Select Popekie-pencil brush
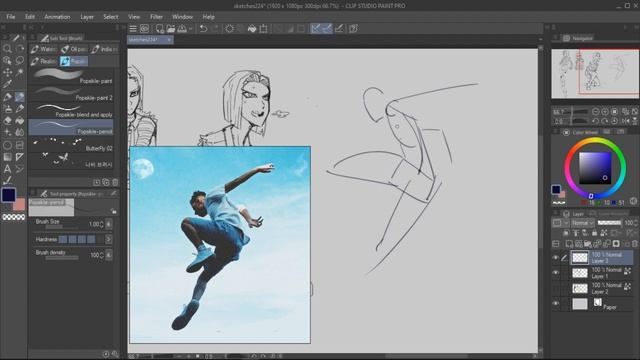Screen dimensions: 640x360 pos(71,127)
